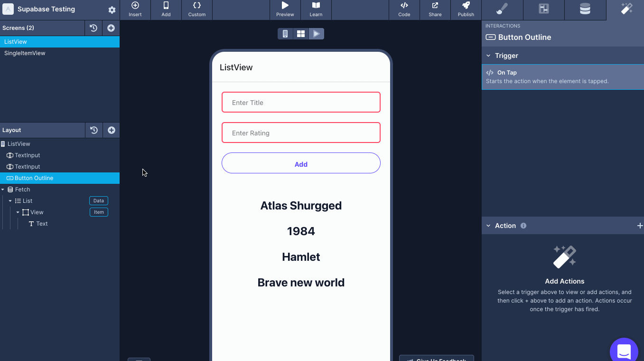Image resolution: width=644 pixels, height=361 pixels.
Task: Click the Data badge on List row
Action: (x=99, y=201)
